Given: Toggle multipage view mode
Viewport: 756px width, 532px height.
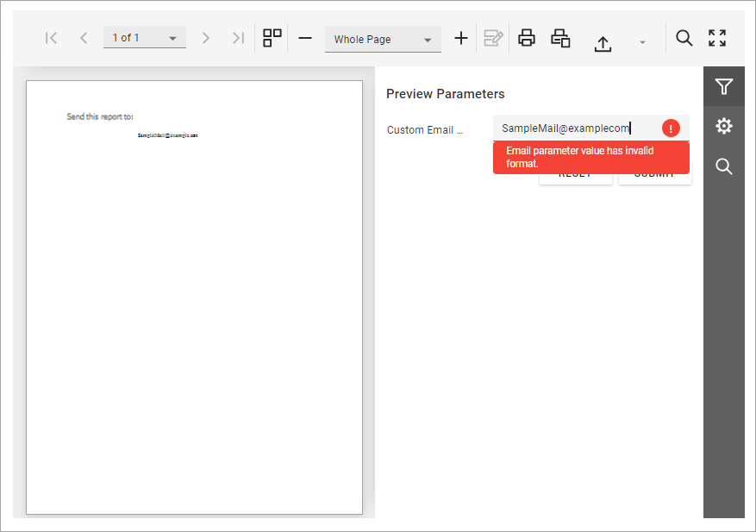Looking at the screenshot, I should click(x=272, y=38).
